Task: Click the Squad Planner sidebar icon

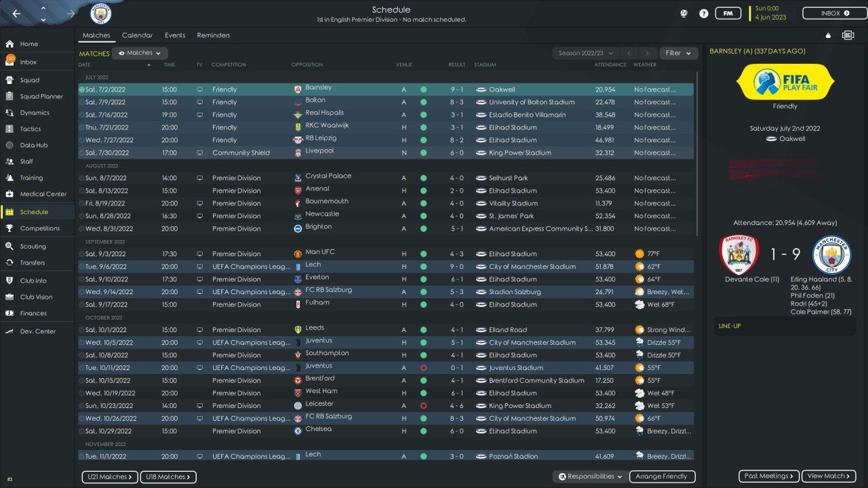Action: [x=9, y=96]
